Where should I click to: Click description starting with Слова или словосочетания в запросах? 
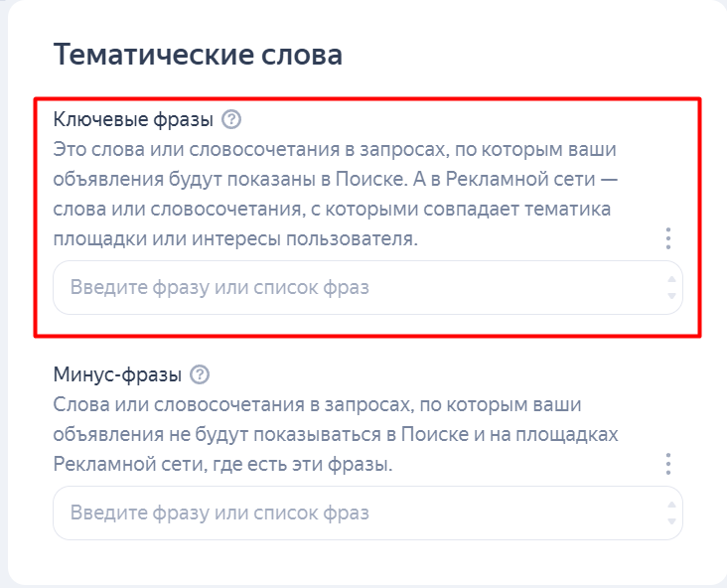point(336,434)
